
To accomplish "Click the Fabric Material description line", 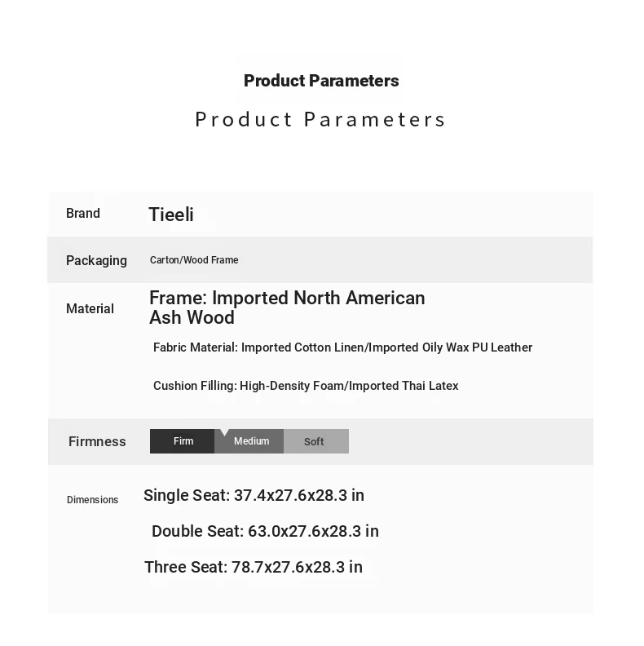I will coord(342,347).
